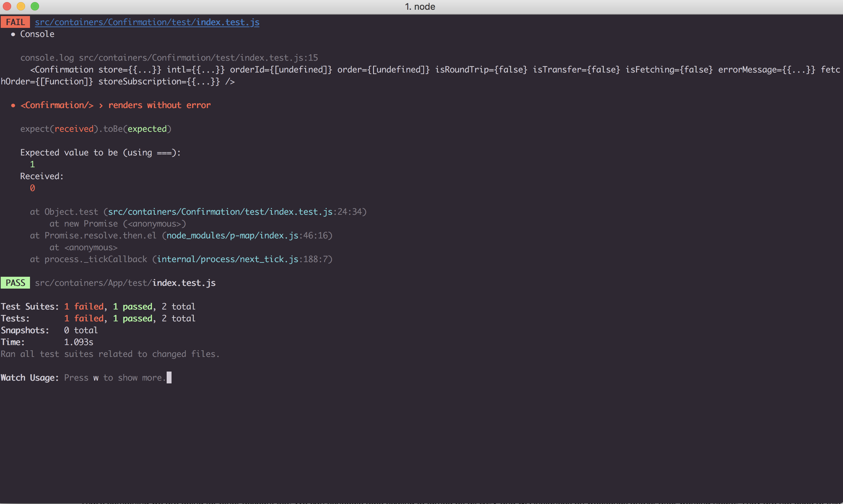Click the FAIL badge next to index.test.js

click(x=15, y=22)
